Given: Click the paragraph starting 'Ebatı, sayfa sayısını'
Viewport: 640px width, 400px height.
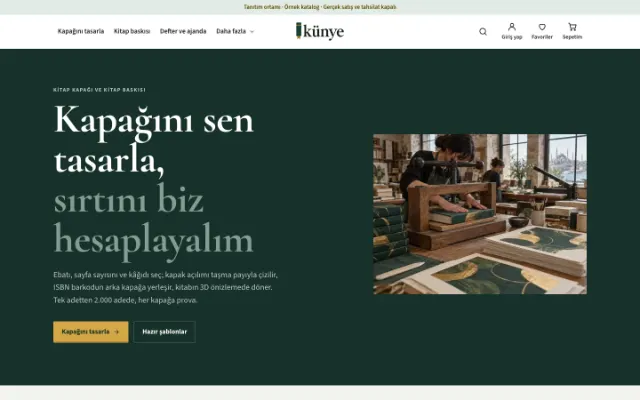Looking at the screenshot, I should pyautogui.click(x=165, y=287).
